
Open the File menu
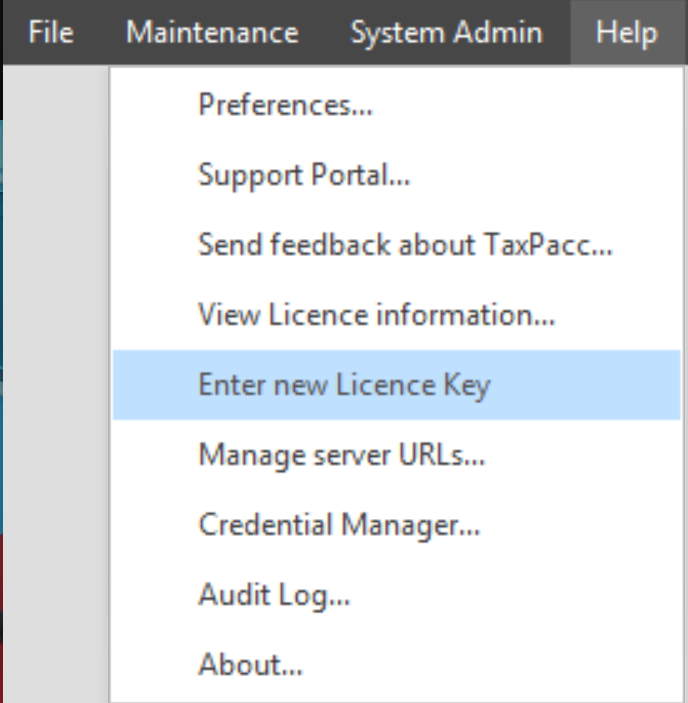point(51,32)
